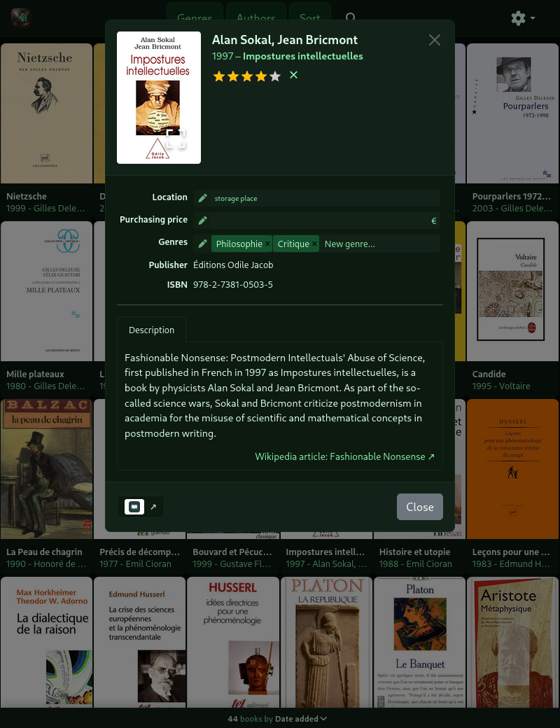The height and width of the screenshot is (728, 560).
Task: Set rating to one star
Action: [218, 76]
